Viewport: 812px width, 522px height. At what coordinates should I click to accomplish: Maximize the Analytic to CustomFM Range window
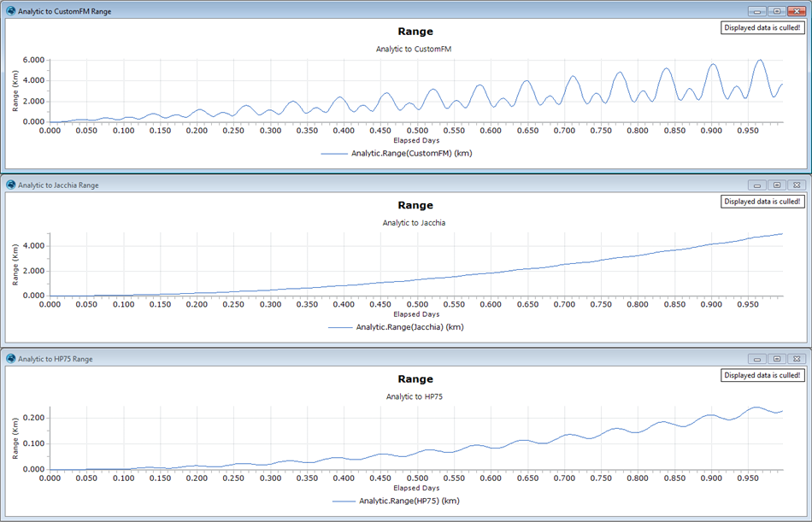777,11
